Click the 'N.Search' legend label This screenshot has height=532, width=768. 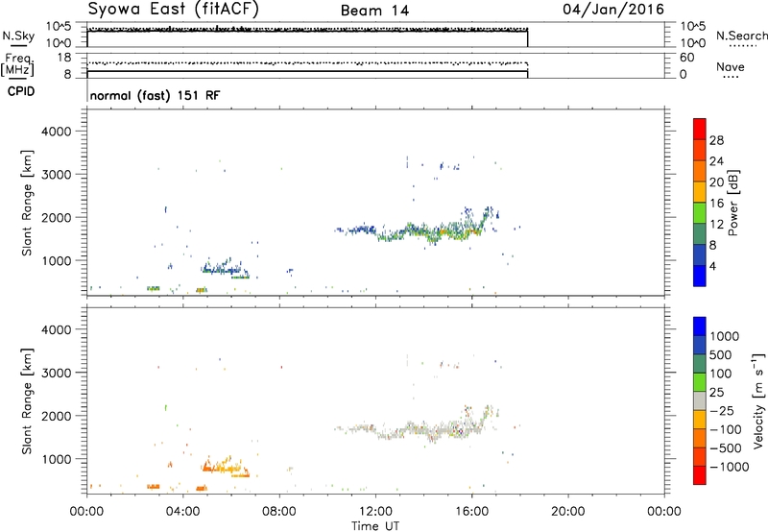click(741, 36)
